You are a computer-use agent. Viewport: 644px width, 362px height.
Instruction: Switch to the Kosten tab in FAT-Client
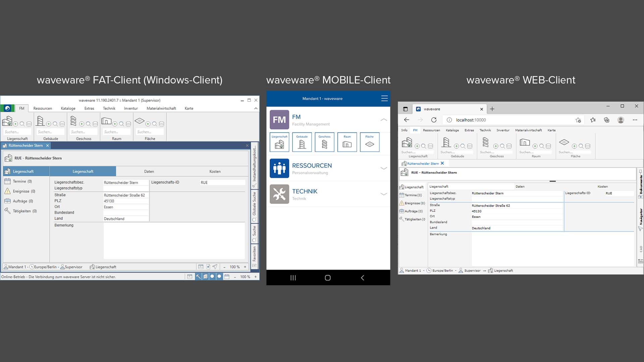tap(215, 171)
